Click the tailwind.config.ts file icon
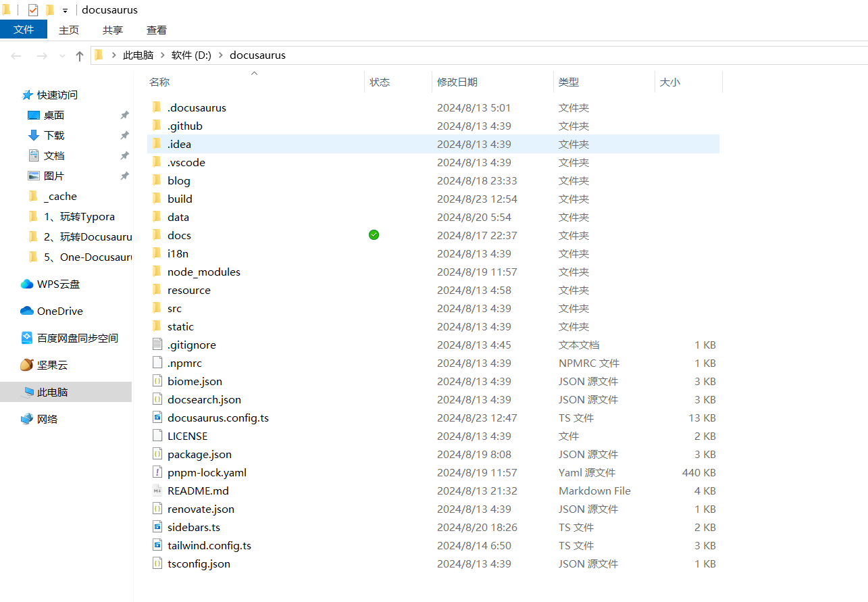The height and width of the screenshot is (602, 868). 157,545
